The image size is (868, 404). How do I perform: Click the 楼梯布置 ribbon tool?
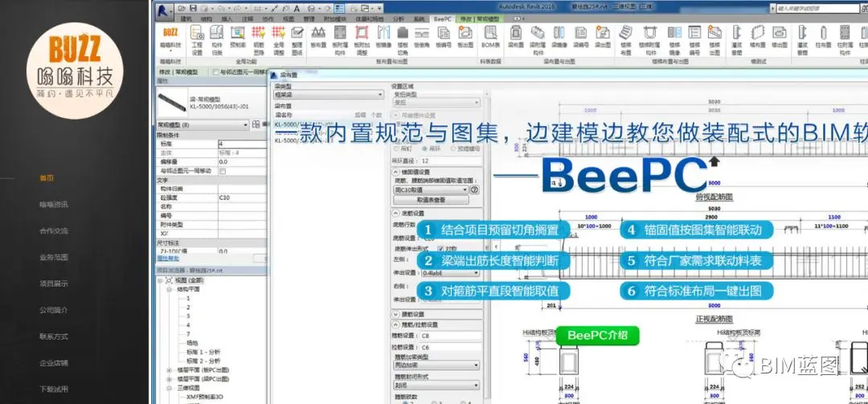(625, 39)
